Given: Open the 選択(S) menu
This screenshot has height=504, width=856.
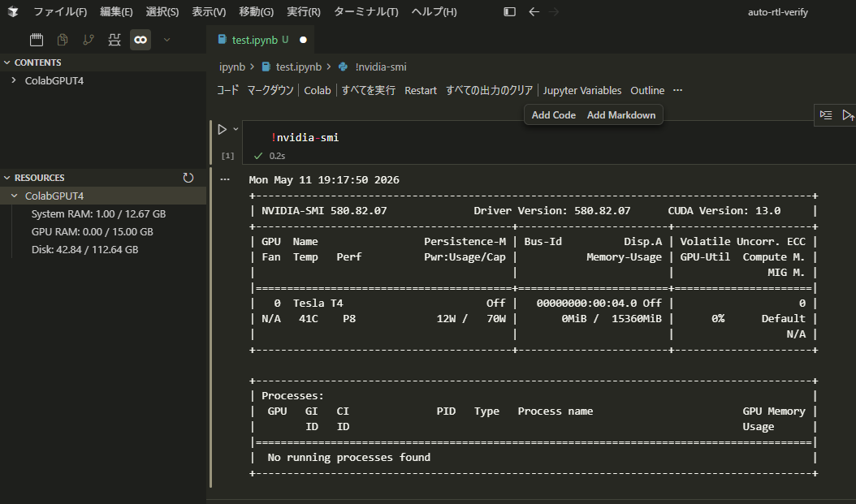Looking at the screenshot, I should (x=162, y=11).
